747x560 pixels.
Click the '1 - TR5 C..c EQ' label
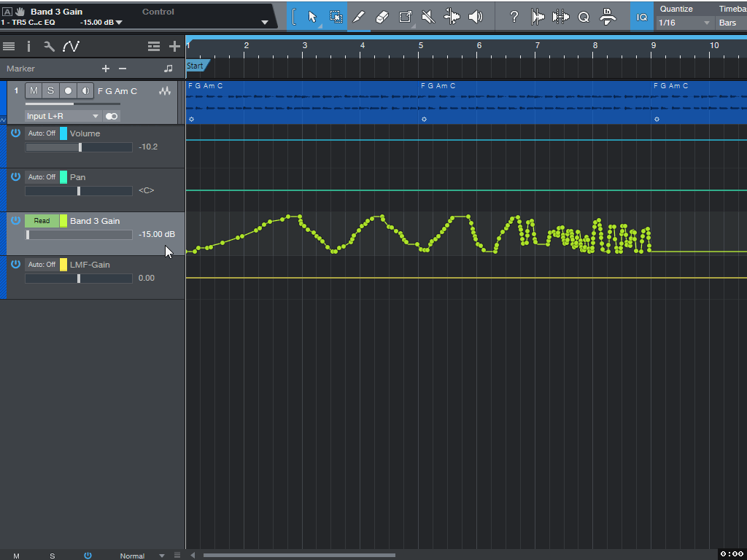coord(28,23)
